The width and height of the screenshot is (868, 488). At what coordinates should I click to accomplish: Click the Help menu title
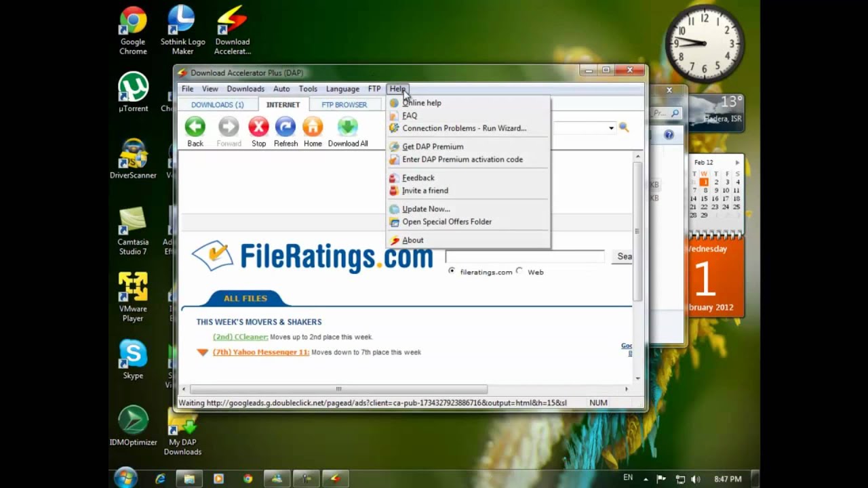pos(397,89)
